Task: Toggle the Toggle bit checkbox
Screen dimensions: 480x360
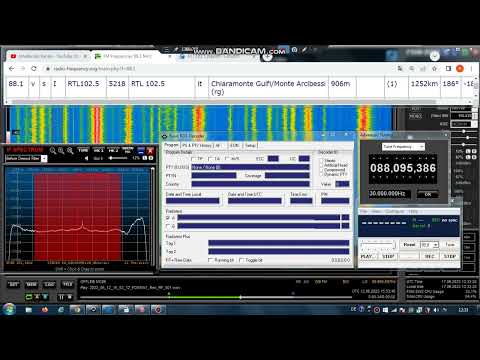Action: coord(242,260)
